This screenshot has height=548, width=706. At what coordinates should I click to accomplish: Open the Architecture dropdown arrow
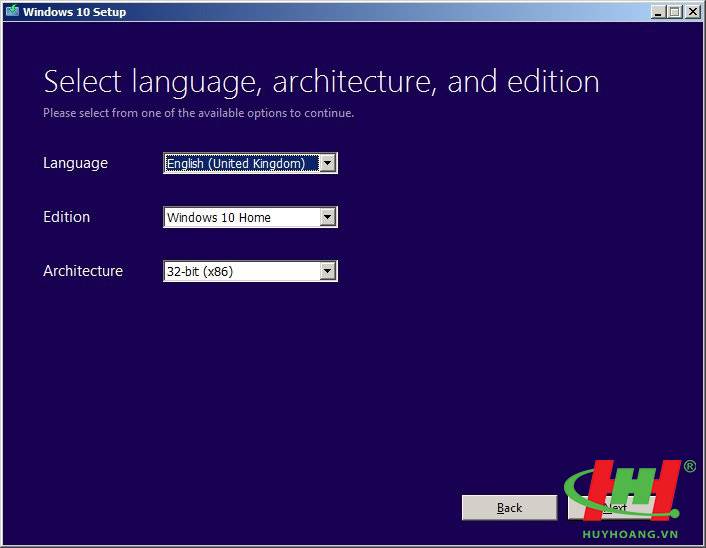coord(328,271)
